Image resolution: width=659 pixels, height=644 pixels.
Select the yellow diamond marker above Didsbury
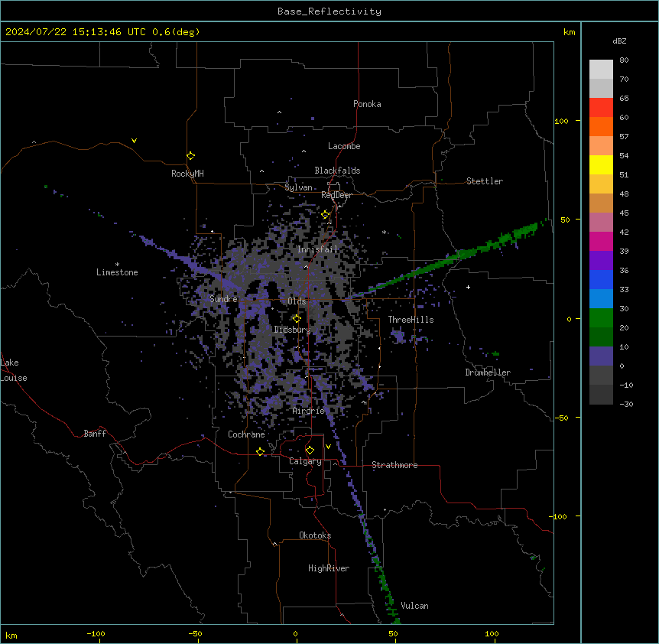297,319
